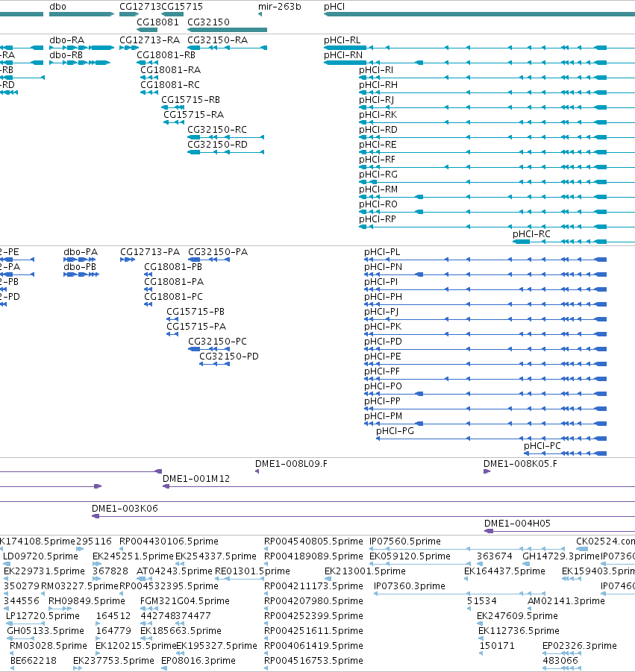Click EST IP07560.5prime
Screen dimensions: 635x672
pyautogui.click(x=404, y=541)
